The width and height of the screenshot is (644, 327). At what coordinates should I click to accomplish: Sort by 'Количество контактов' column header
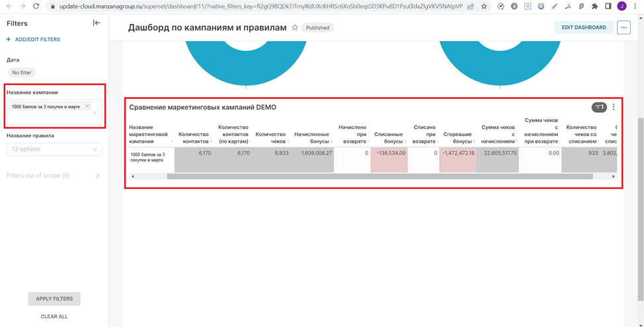(194, 138)
